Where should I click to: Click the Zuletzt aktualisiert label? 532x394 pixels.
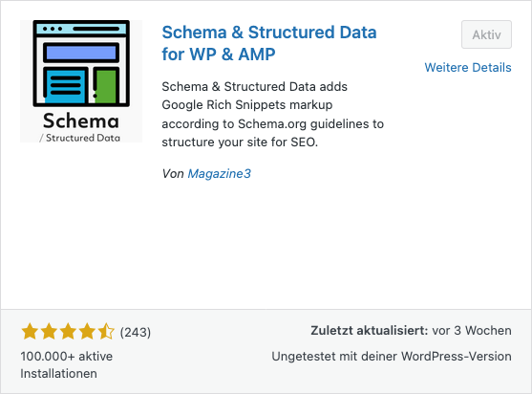click(370, 331)
